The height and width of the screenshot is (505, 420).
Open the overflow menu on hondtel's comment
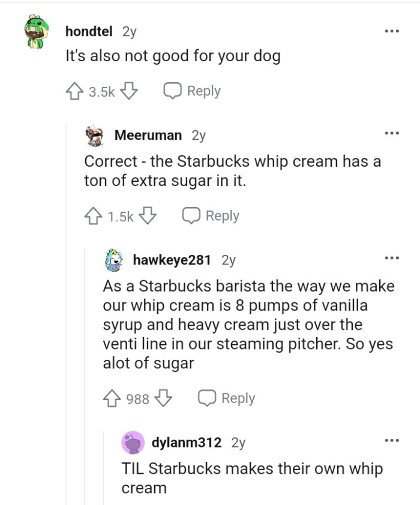(393, 30)
